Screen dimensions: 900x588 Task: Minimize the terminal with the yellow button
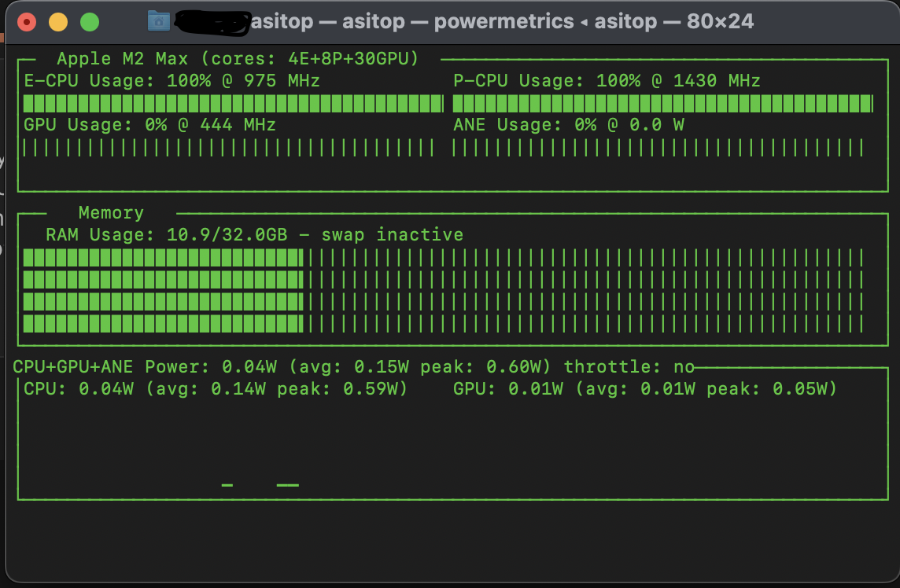click(58, 22)
